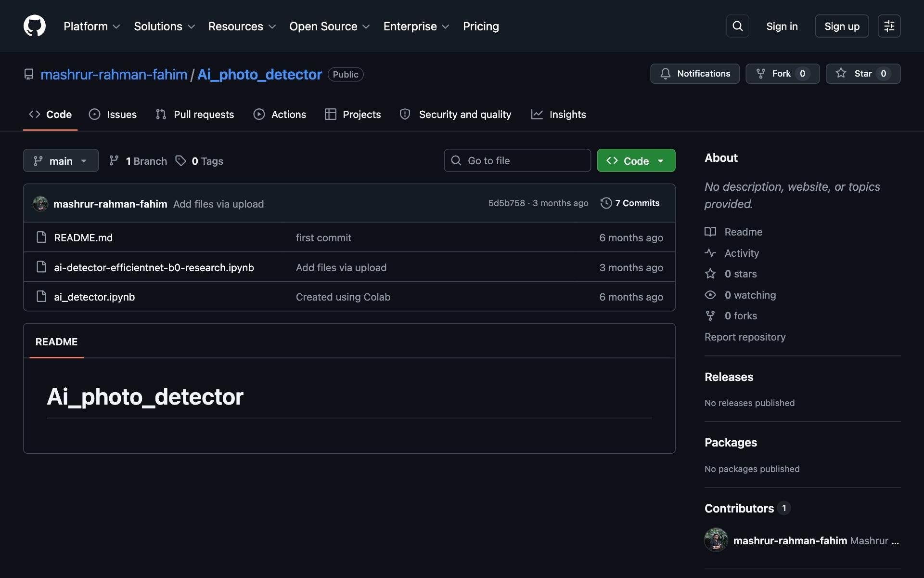This screenshot has width=924, height=578.
Task: Click file icon next to README.md
Action: pos(41,237)
